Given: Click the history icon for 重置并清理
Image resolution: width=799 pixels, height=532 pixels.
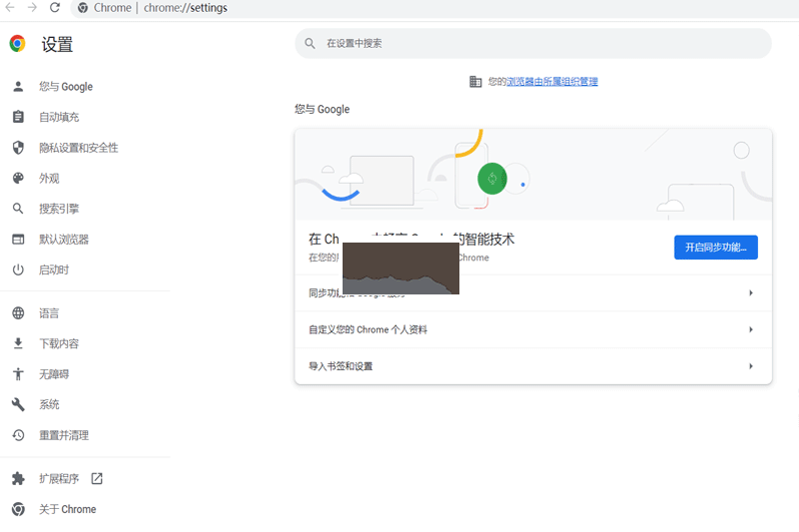Looking at the screenshot, I should pyautogui.click(x=18, y=435).
